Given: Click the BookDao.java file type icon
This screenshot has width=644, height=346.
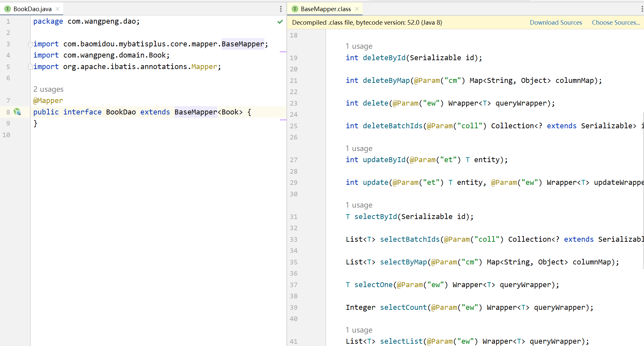Looking at the screenshot, I should point(8,9).
